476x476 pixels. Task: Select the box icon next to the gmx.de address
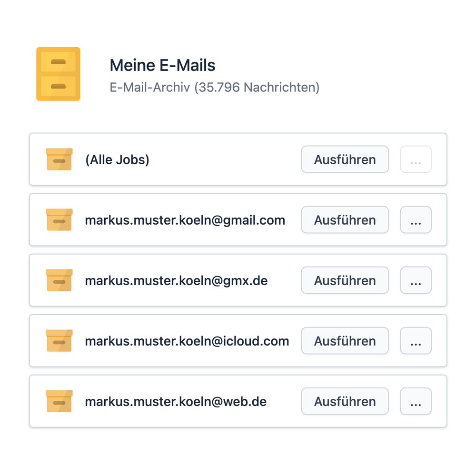[59, 280]
